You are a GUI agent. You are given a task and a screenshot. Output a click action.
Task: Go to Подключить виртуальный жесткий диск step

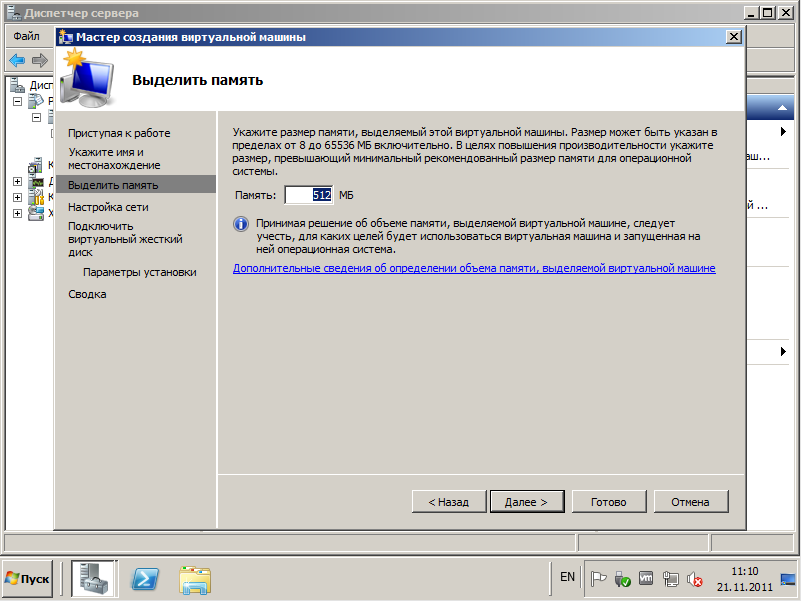125,239
